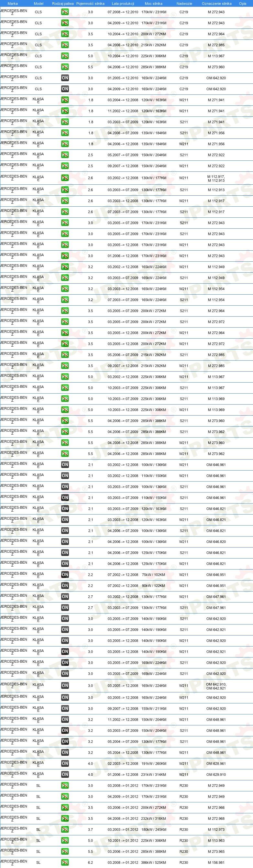Click the petrol fuel icon in CLS 5.0 row
253x868 pixels.
65,56
